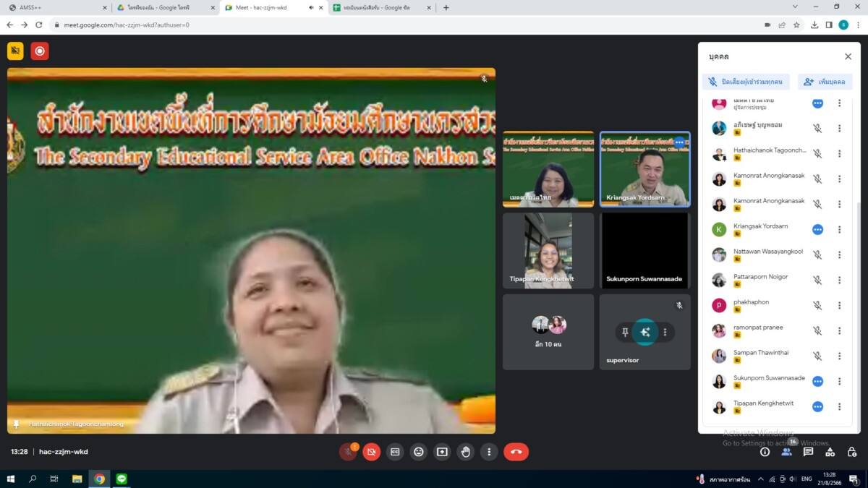
Task: Open the host controls lock icon
Action: point(851,452)
